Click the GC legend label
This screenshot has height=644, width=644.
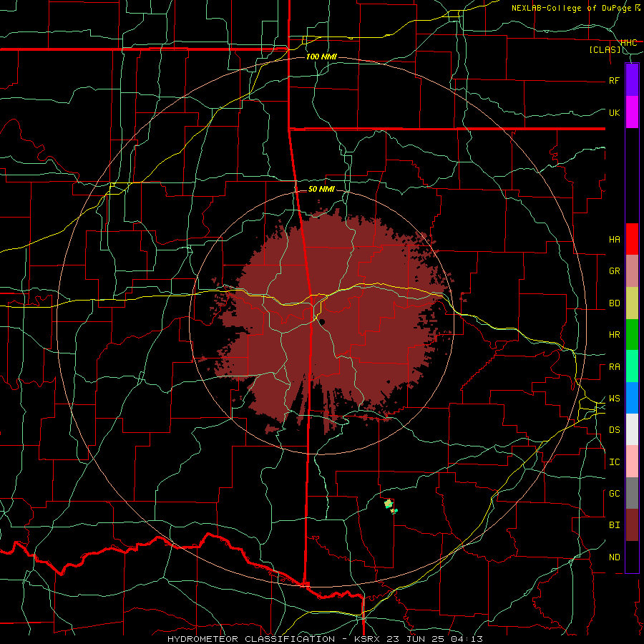[x=615, y=494]
